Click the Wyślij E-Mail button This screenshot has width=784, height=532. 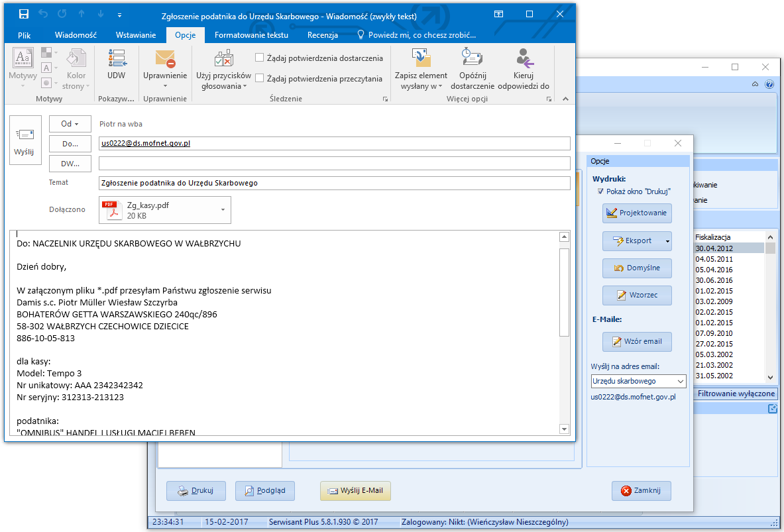point(356,491)
